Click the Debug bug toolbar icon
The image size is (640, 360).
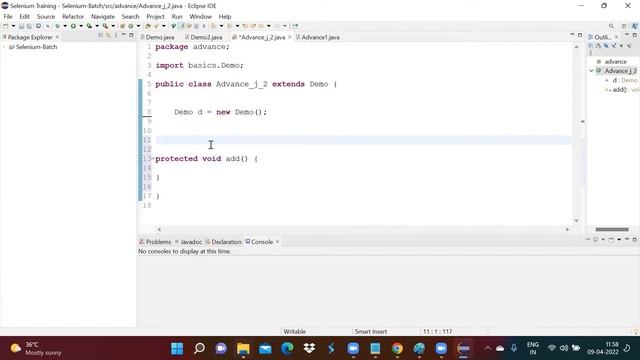click(58, 26)
